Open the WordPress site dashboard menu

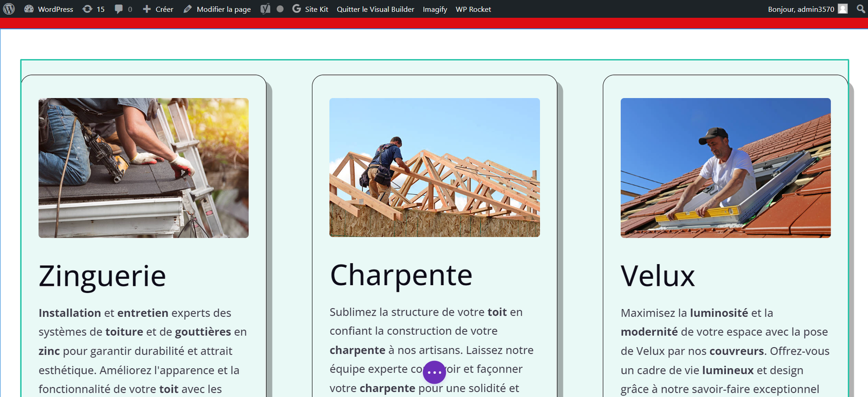(49, 9)
